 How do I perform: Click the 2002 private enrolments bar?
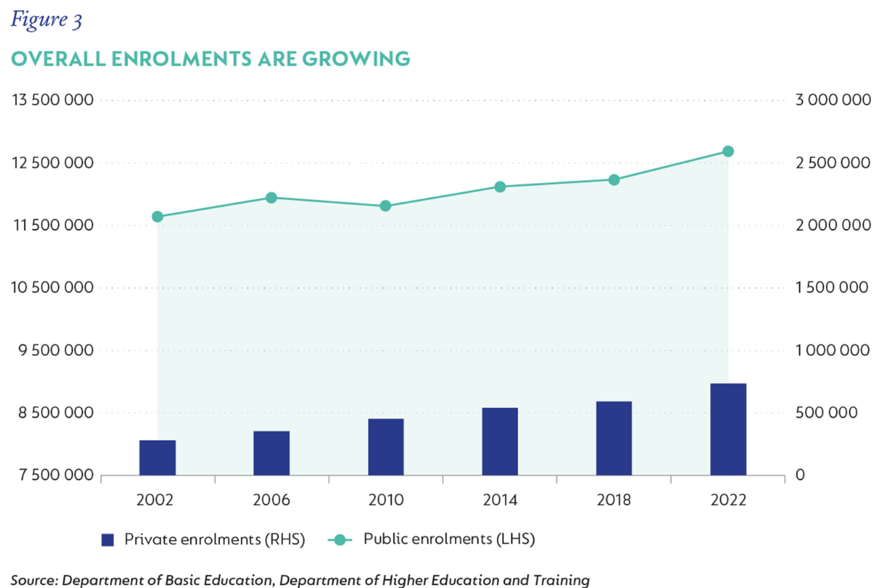pyautogui.click(x=157, y=456)
